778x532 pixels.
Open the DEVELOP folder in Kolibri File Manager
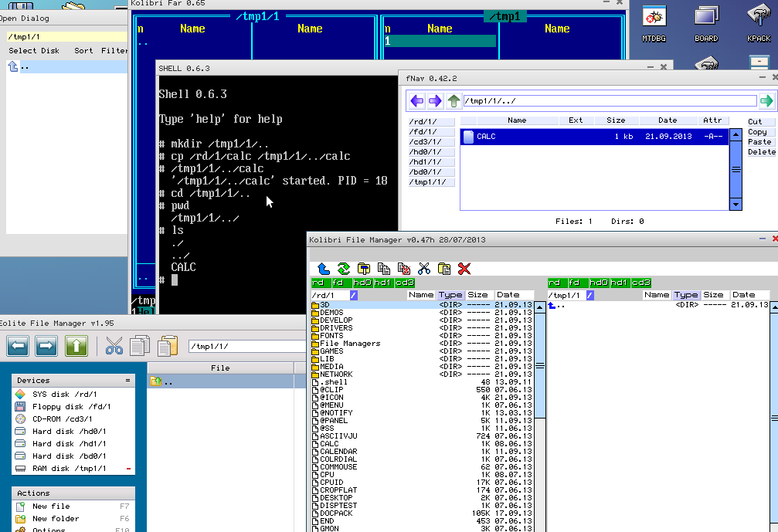click(x=336, y=320)
